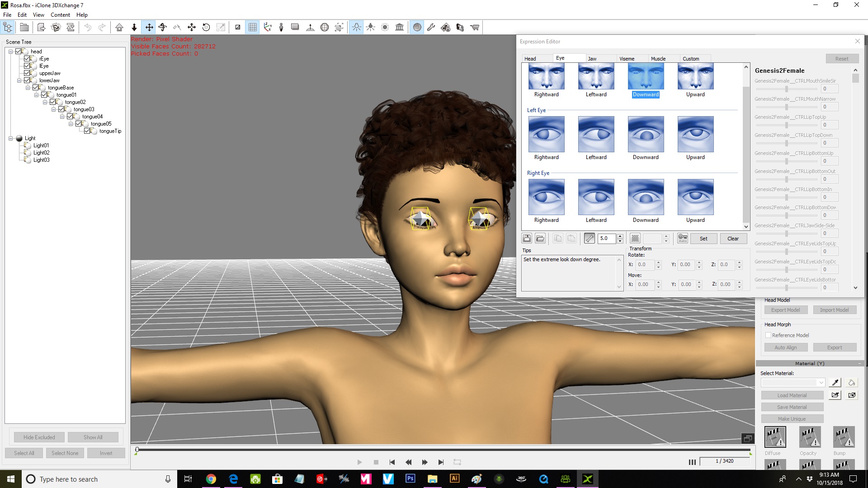
Task: Click the wrench preferences icon in toolbar
Action: point(431,28)
